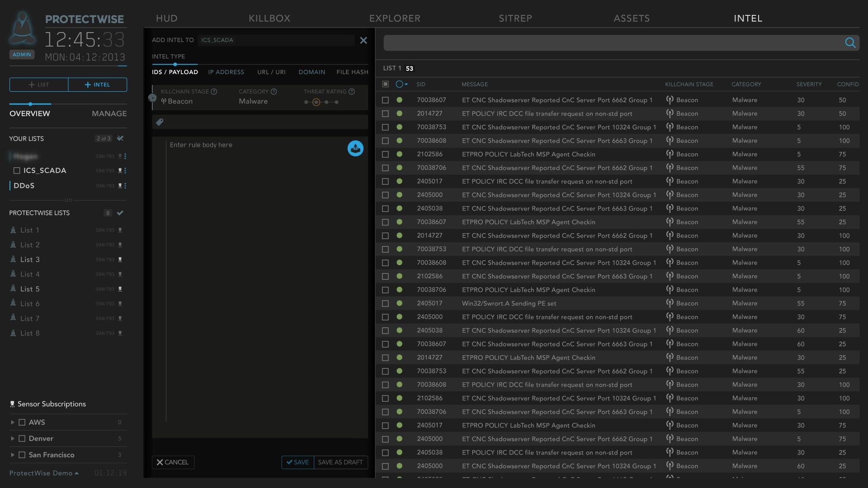The height and width of the screenshot is (488, 868).
Task: Open the ICS_SCADA list options dots
Action: tap(125, 170)
